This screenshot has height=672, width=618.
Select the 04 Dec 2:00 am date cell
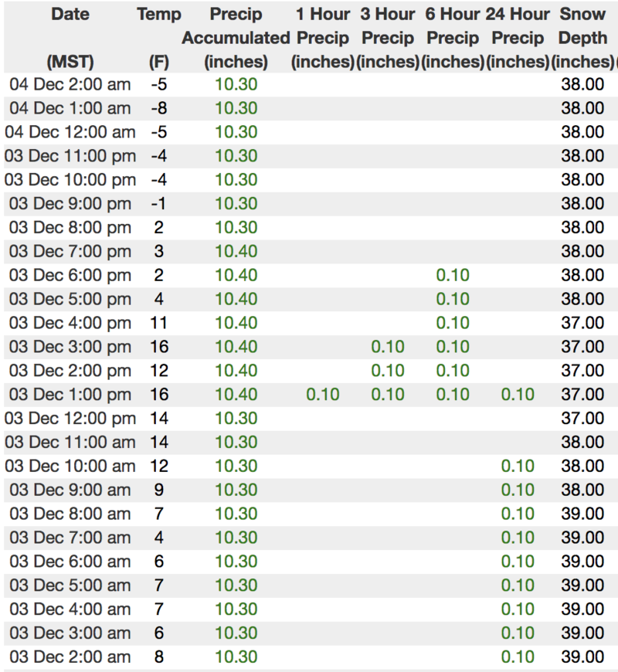(70, 84)
